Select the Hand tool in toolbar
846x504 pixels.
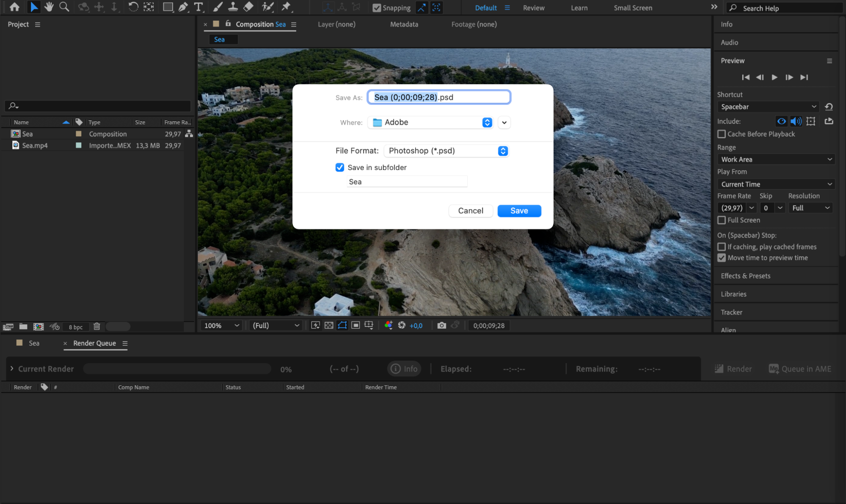click(49, 7)
